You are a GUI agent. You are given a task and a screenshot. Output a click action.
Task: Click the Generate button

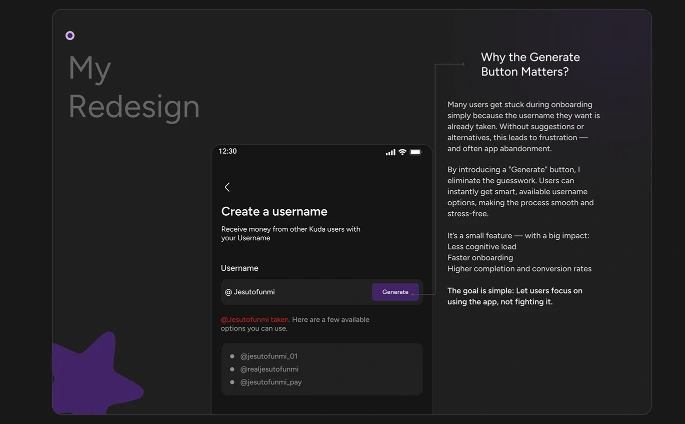(395, 292)
